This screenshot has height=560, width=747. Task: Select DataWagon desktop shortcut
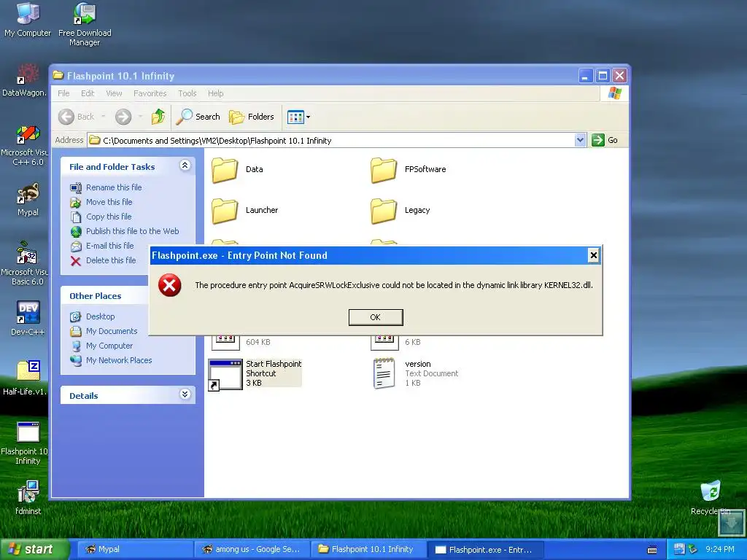point(24,80)
